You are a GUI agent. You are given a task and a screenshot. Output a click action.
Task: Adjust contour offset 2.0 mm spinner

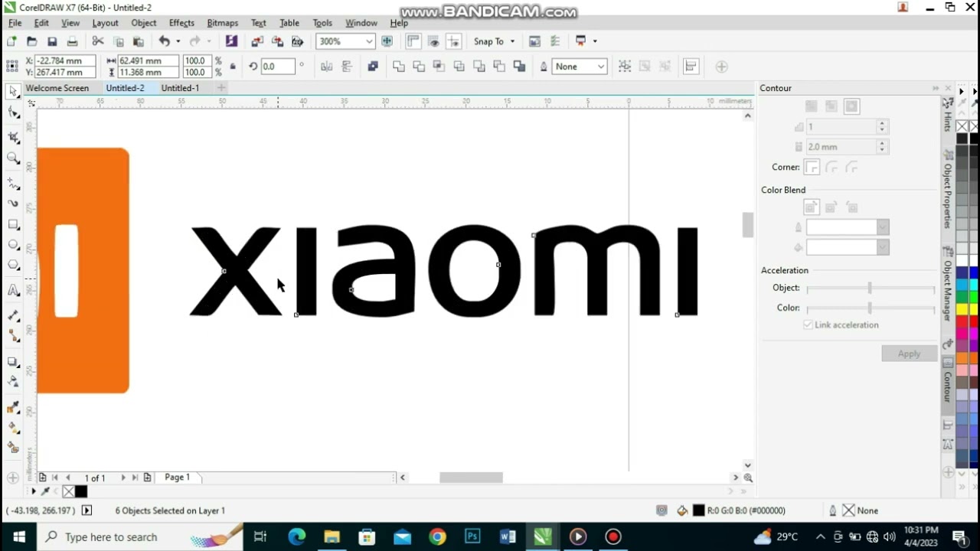click(882, 147)
